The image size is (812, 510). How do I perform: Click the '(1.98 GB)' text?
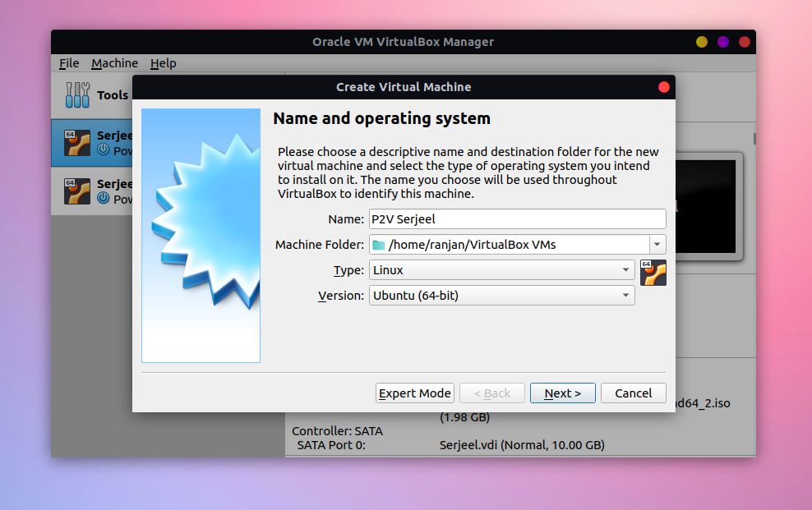(x=464, y=417)
